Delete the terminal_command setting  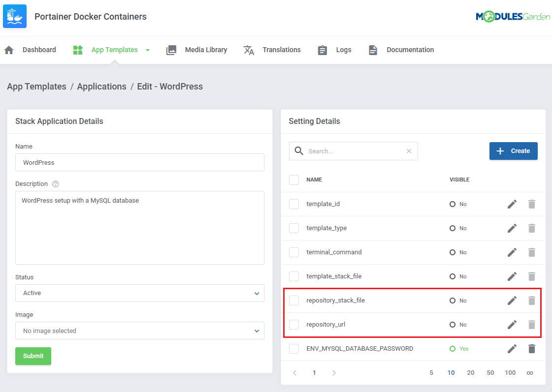tap(532, 252)
